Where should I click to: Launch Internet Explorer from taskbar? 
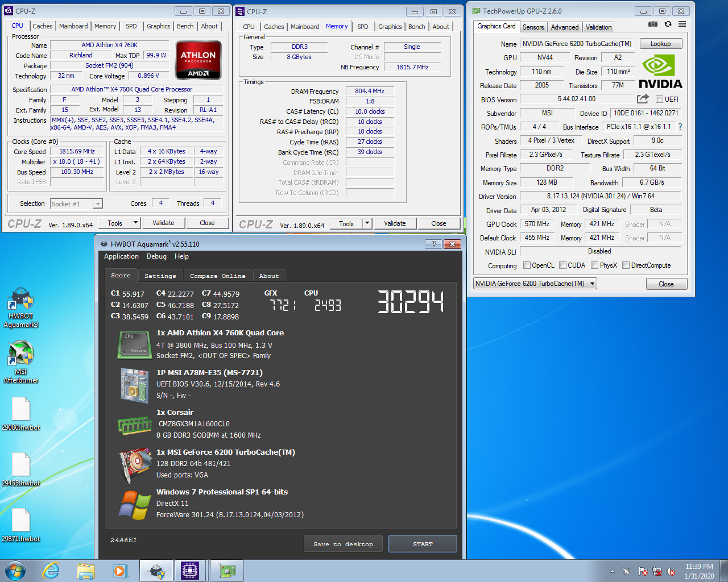click(x=51, y=571)
